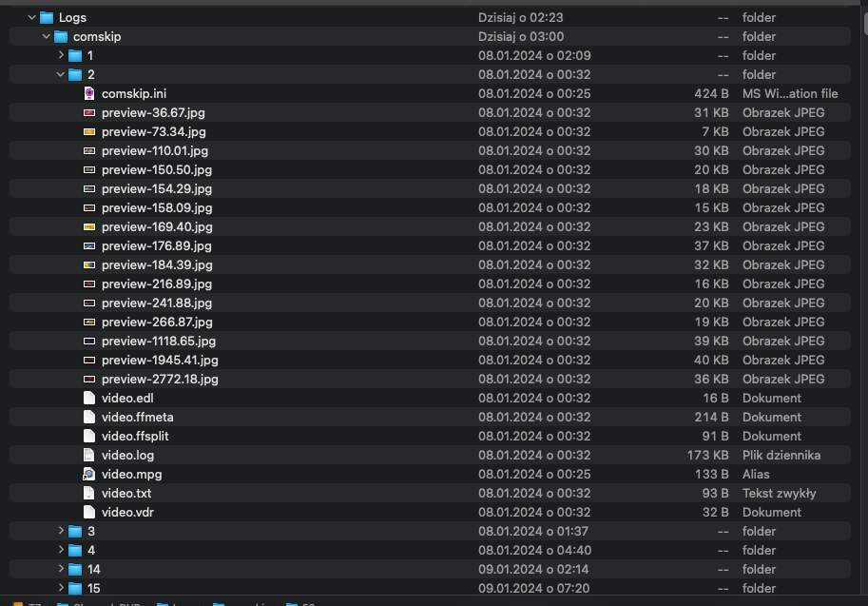Screen dimensions: 868x606
Task: Select the video.log file icon
Action: (89, 455)
